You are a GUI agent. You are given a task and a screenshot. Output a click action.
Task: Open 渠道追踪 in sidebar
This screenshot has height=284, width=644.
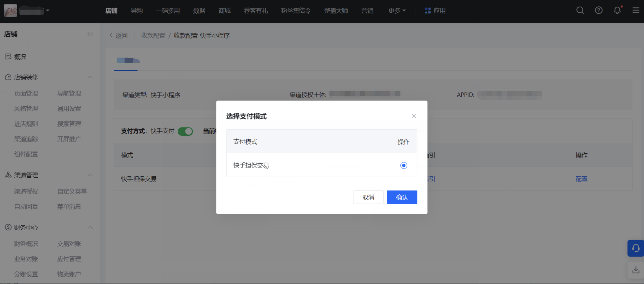click(26, 139)
